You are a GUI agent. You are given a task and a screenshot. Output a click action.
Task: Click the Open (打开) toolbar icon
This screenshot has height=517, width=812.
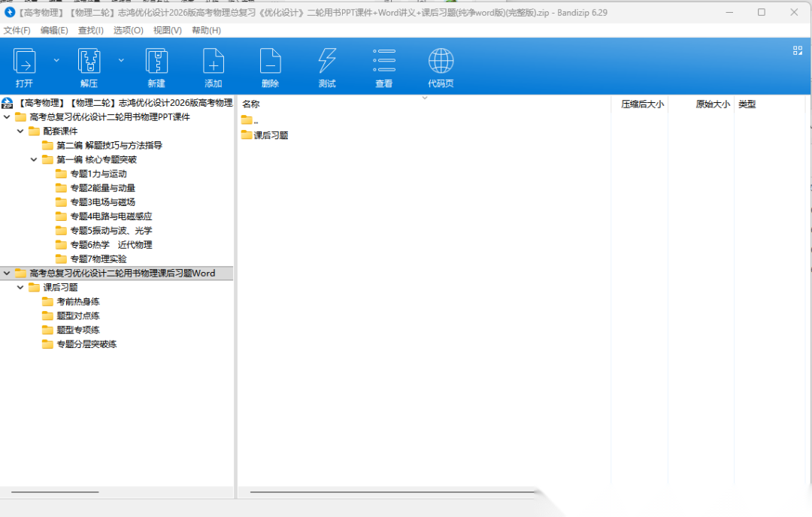pyautogui.click(x=25, y=62)
